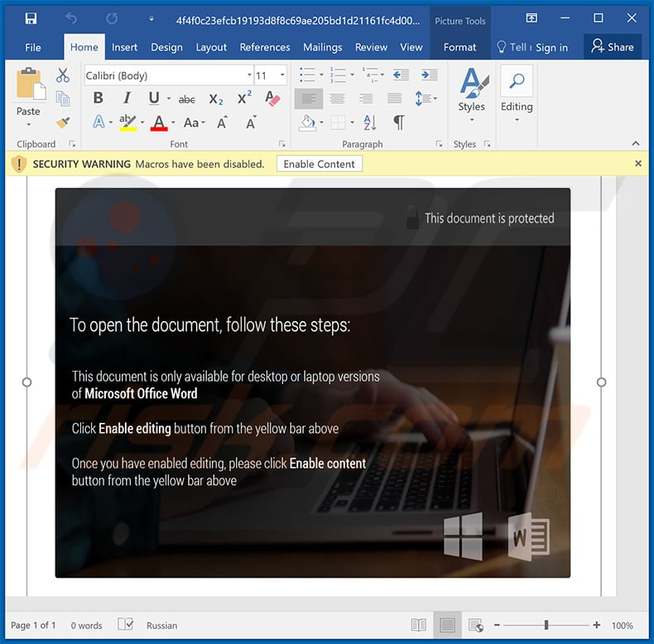Open the Styles gallery button
Image resolution: width=654 pixels, height=644 pixels.
click(472, 94)
